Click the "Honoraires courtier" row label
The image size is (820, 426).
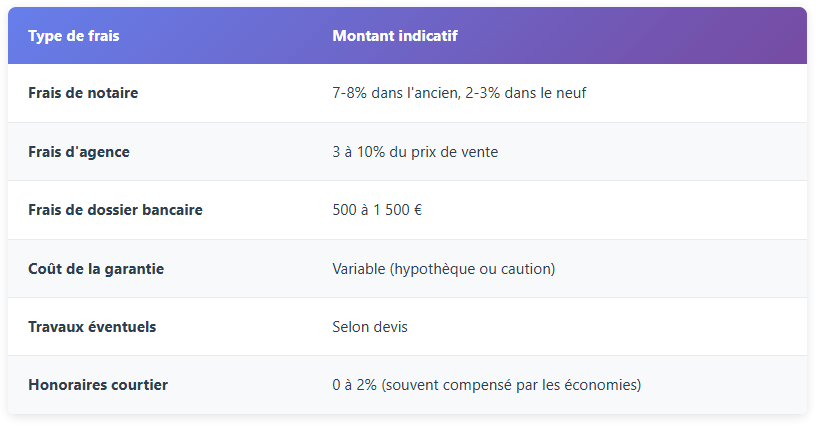[98, 385]
